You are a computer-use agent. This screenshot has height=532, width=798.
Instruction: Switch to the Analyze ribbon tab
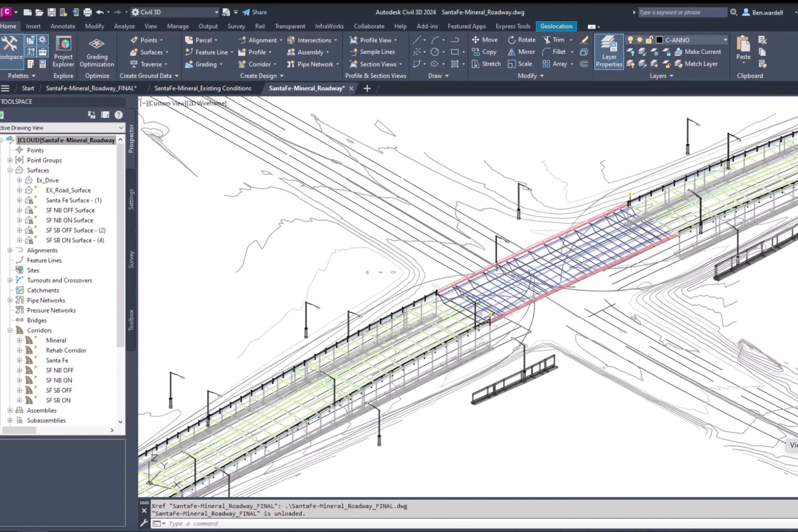124,26
